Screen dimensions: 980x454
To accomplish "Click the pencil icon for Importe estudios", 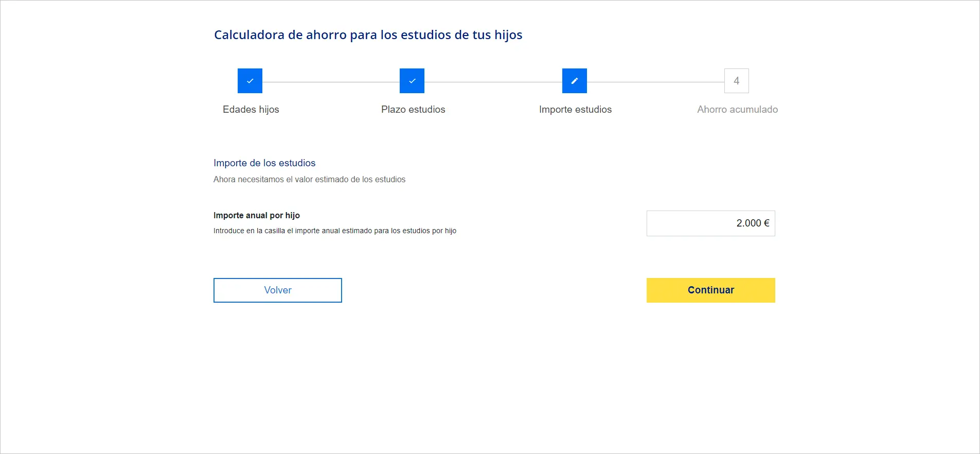I will [x=575, y=81].
